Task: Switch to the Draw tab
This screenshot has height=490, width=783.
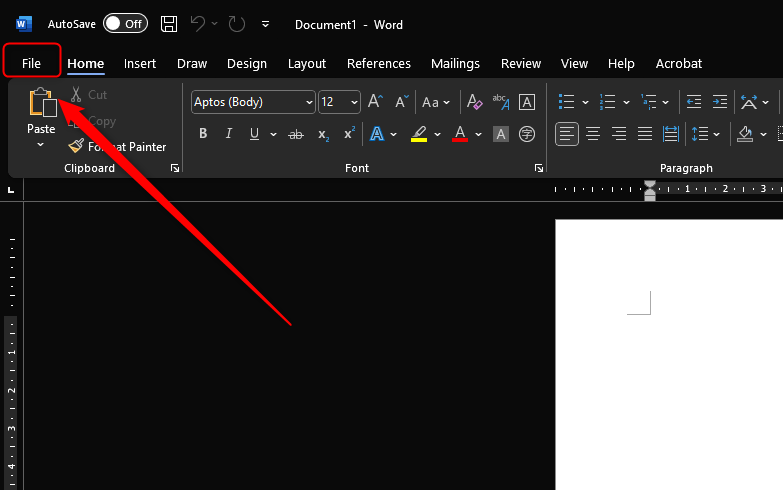Action: [x=192, y=63]
